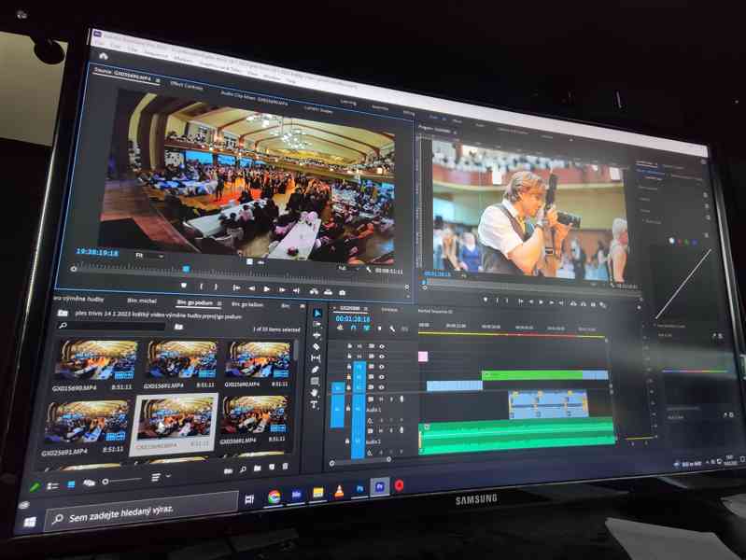Open Home screen icon in Premiere
746x560 pixels.
click(x=104, y=56)
